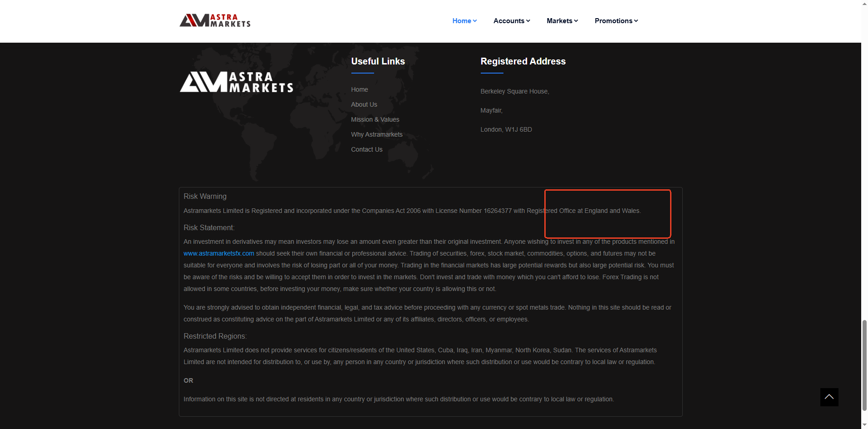This screenshot has width=868, height=429.
Task: Click the Risk Statement heading
Action: tap(209, 227)
